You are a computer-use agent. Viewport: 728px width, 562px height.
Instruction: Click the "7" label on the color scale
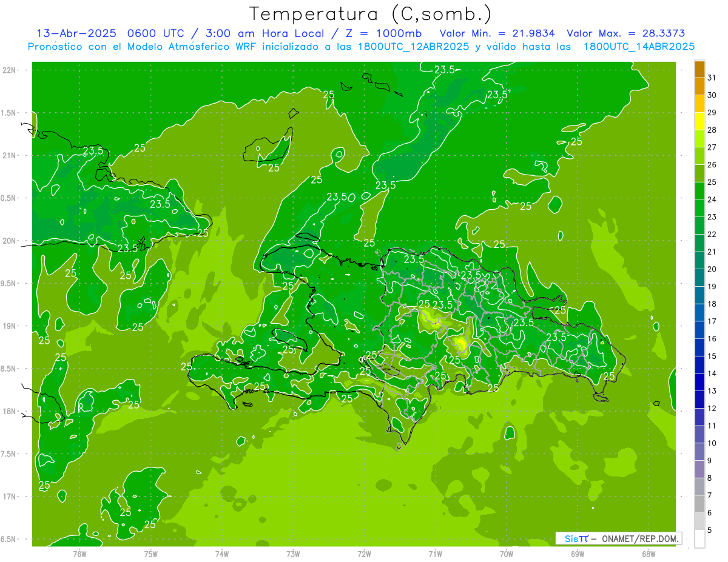tap(710, 496)
